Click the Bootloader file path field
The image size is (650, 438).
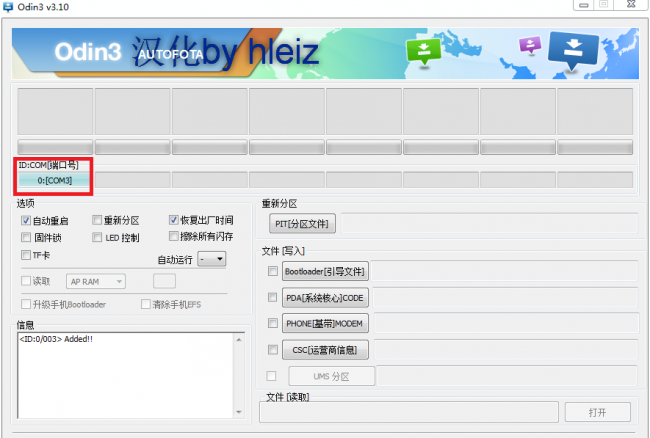(504, 271)
